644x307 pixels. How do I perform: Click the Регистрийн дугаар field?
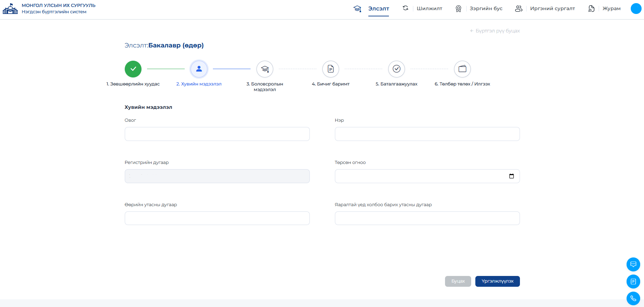(217, 176)
